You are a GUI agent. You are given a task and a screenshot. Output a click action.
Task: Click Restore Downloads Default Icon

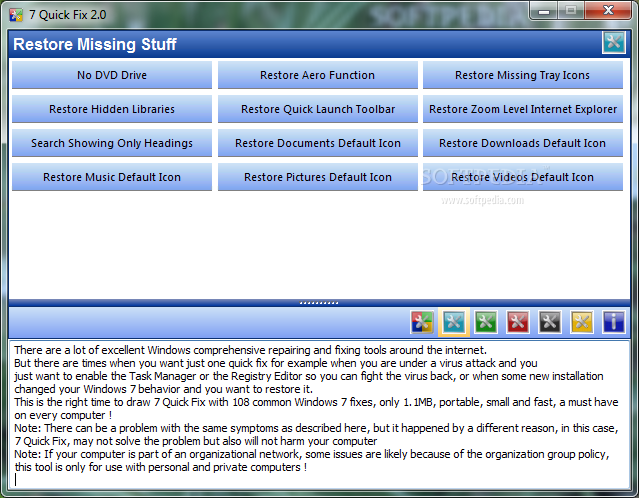click(523, 143)
